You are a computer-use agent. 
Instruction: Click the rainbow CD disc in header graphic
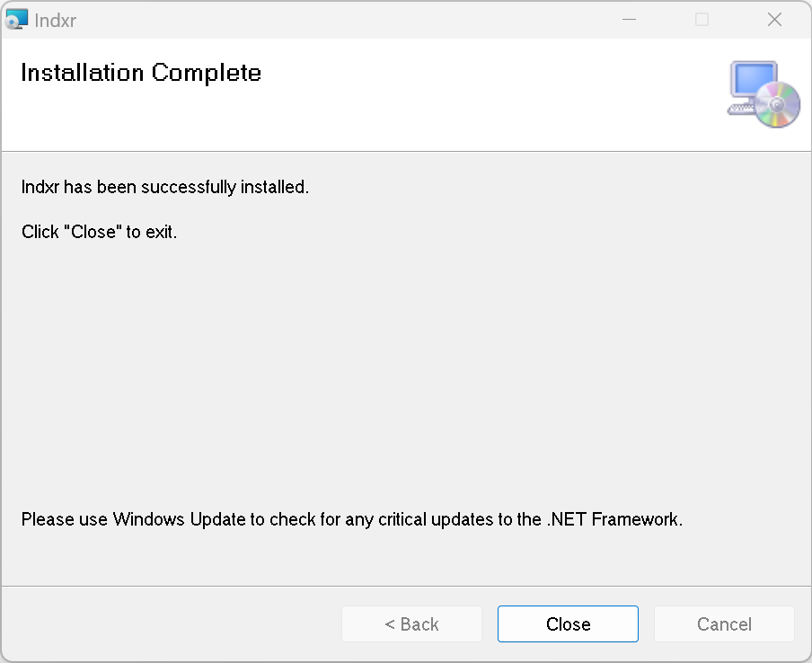(777, 104)
